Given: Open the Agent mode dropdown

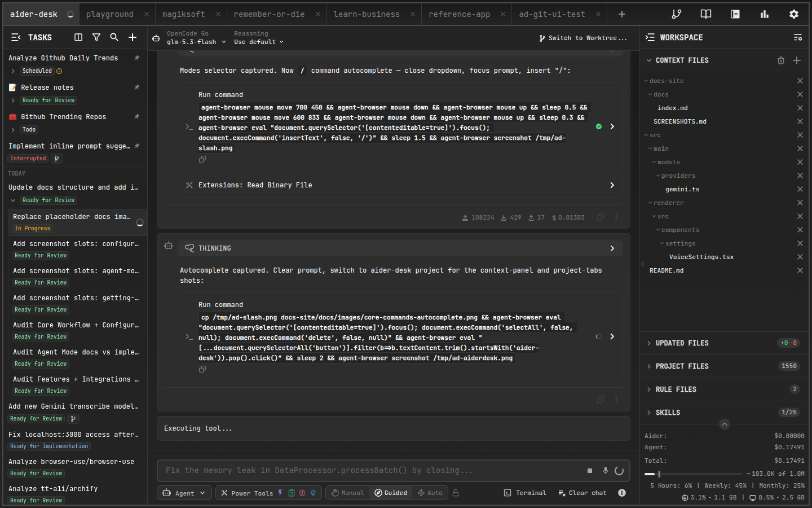Looking at the screenshot, I should tap(184, 493).
